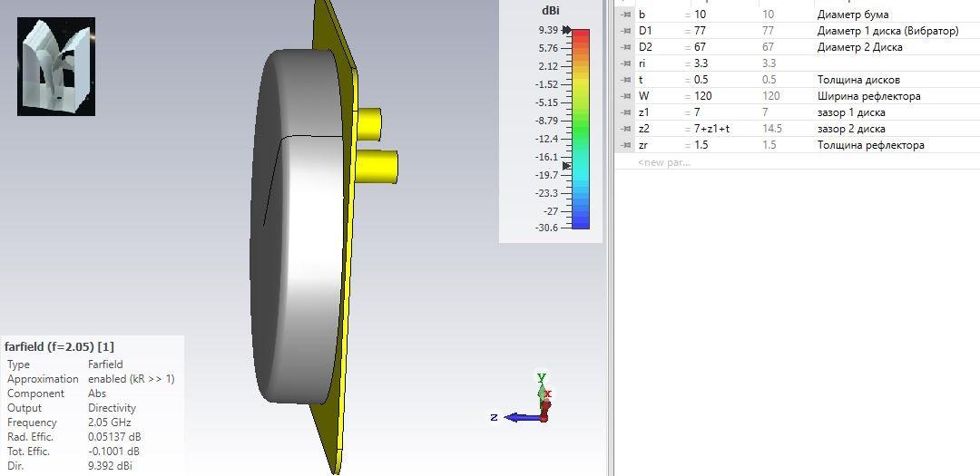Viewport: 980px width, 476px height.
Task: Click the pin icon for parameter b
Action: pos(625,15)
